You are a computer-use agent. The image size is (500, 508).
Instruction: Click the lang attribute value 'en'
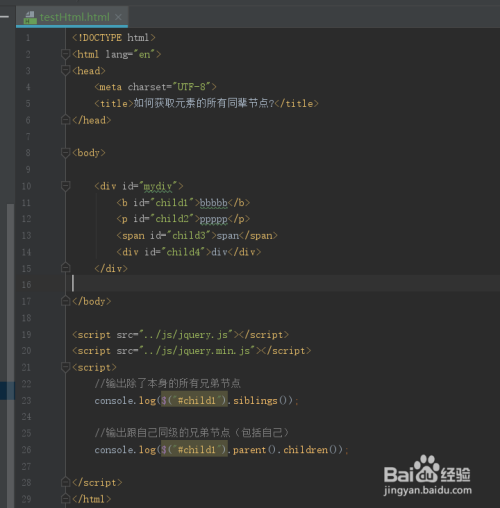point(144,54)
